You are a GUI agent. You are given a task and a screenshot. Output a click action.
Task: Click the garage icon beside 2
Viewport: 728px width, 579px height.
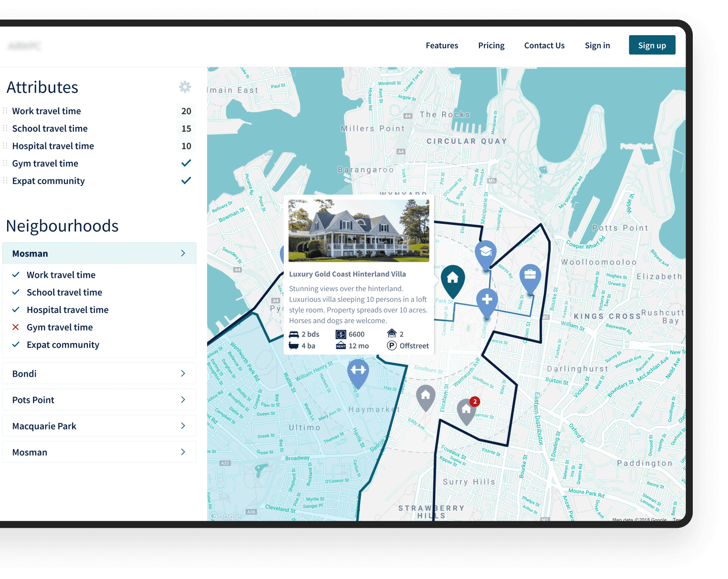[x=392, y=334]
